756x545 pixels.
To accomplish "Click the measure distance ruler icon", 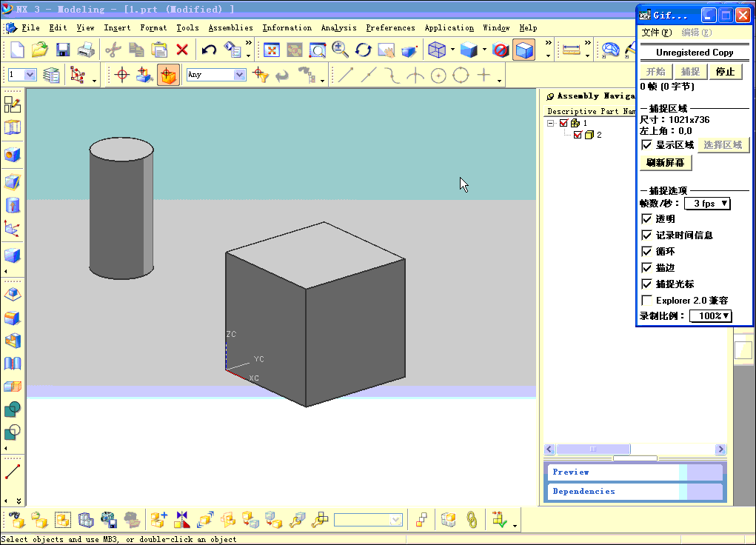I will (572, 50).
